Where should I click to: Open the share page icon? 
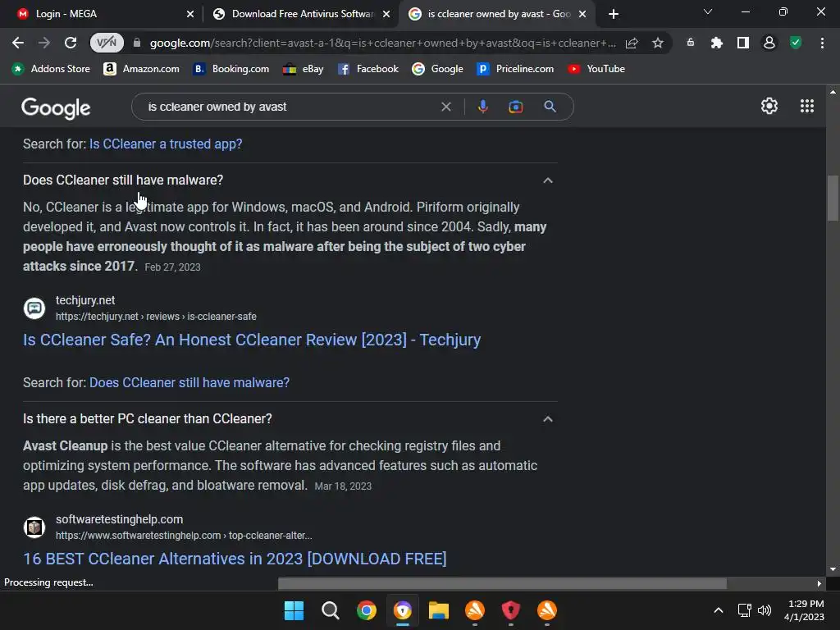click(632, 43)
